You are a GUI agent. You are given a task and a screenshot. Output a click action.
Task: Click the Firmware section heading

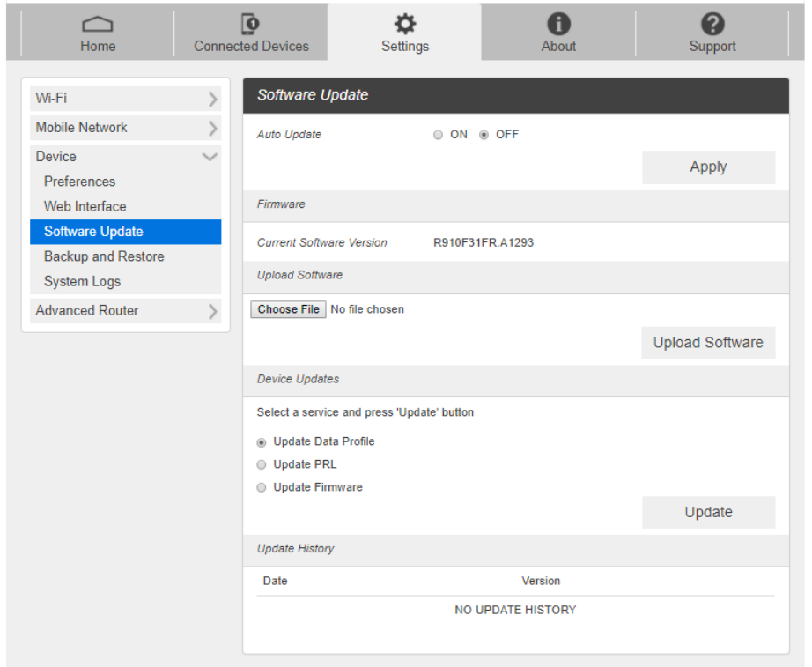click(x=281, y=204)
